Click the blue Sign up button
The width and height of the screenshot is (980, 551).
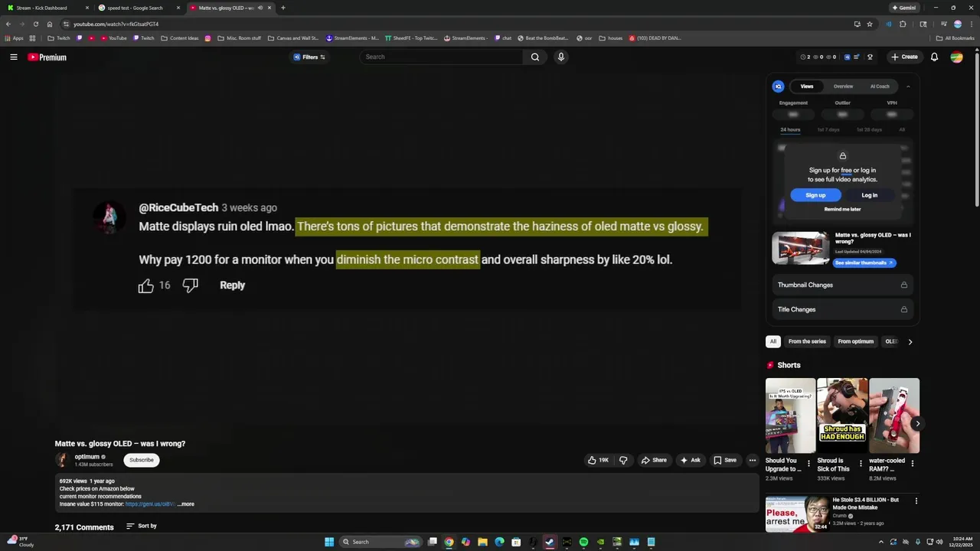tap(815, 195)
